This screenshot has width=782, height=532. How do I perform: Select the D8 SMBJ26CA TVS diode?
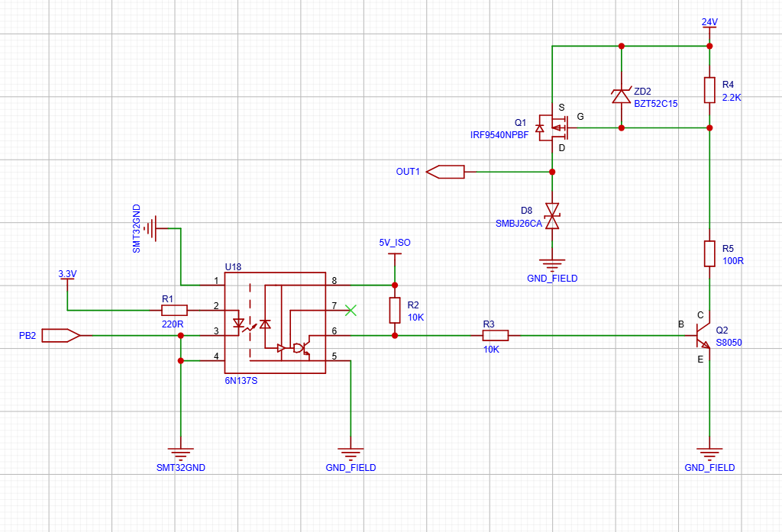(x=551, y=215)
